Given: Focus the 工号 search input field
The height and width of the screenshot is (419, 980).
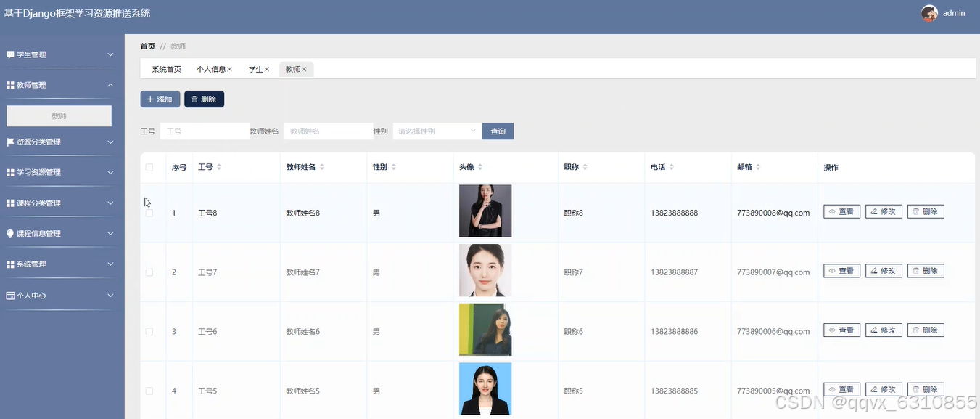Looking at the screenshot, I should (x=205, y=131).
